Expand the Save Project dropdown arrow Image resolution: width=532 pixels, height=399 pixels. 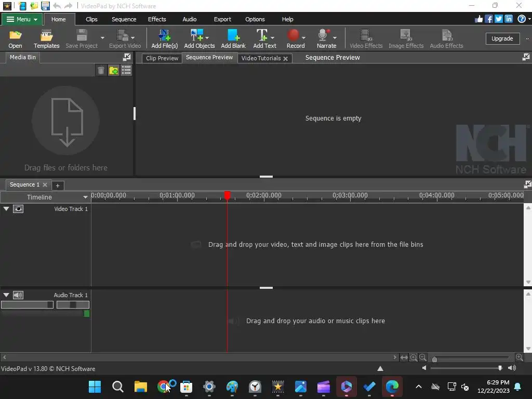coord(102,37)
